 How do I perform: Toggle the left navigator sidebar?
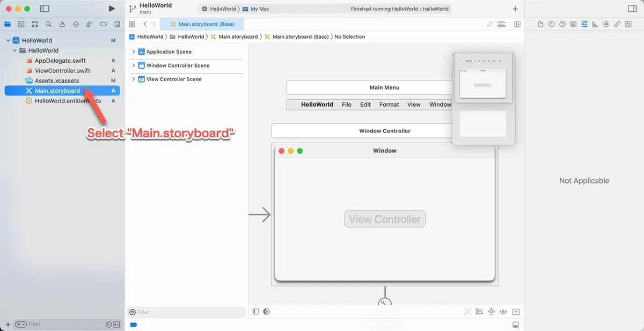pyautogui.click(x=45, y=9)
